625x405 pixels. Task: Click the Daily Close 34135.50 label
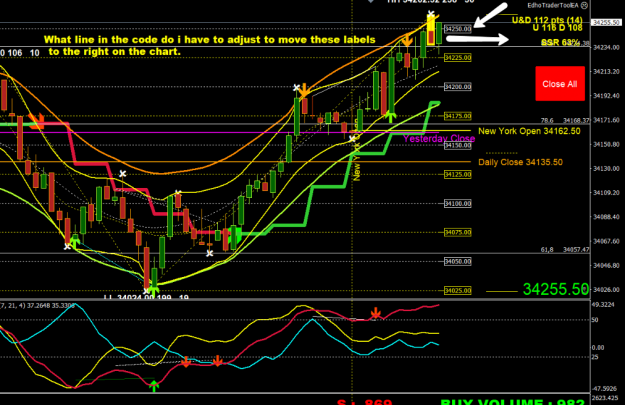(x=520, y=162)
